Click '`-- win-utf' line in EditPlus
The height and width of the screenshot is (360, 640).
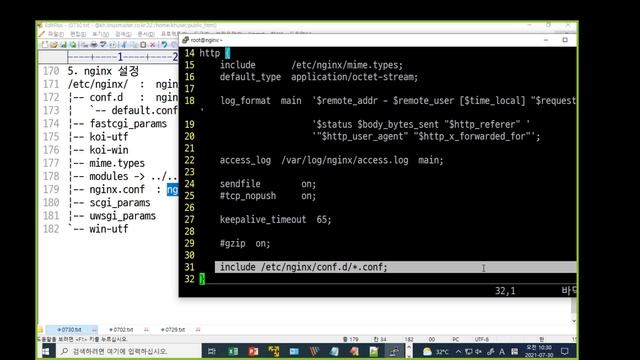(98, 229)
